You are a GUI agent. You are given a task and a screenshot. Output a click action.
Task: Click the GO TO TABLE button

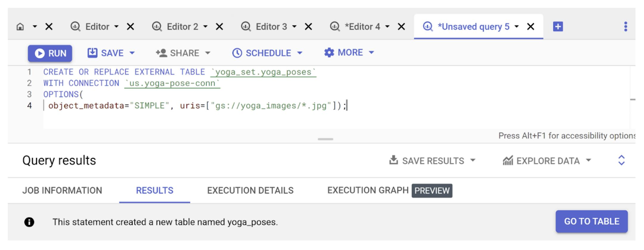[592, 221]
